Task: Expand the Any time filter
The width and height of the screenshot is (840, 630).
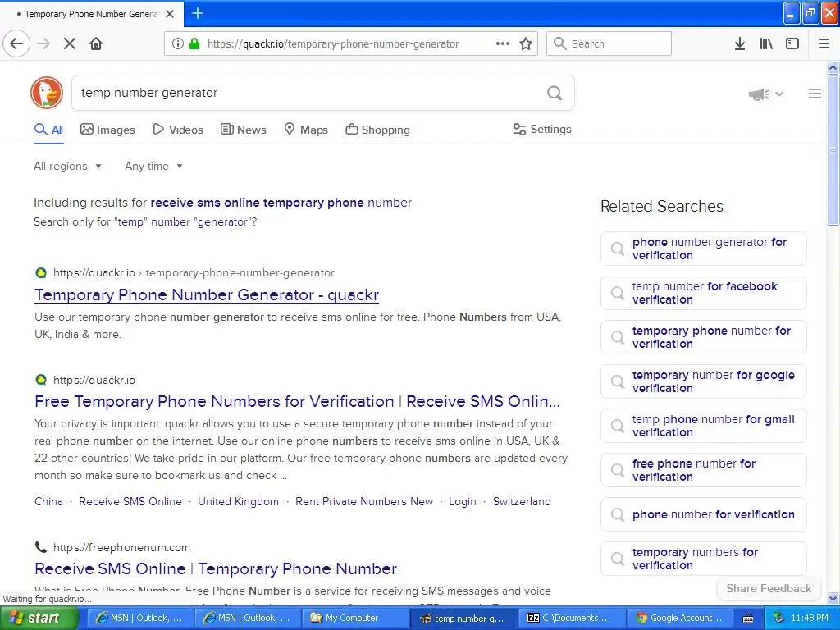Action: pos(153,166)
